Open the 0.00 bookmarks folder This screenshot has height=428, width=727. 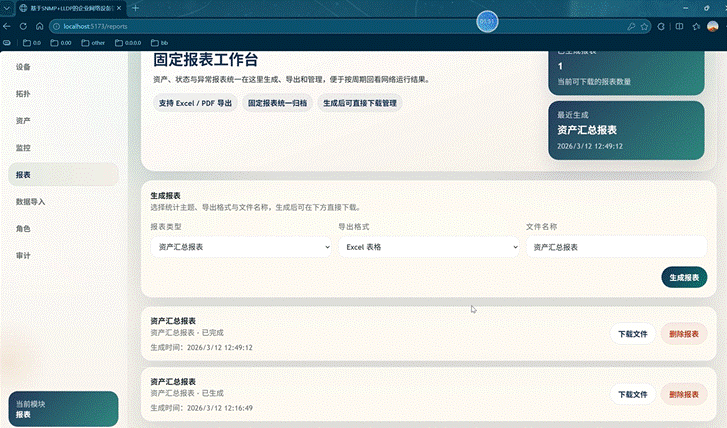pyautogui.click(x=61, y=43)
